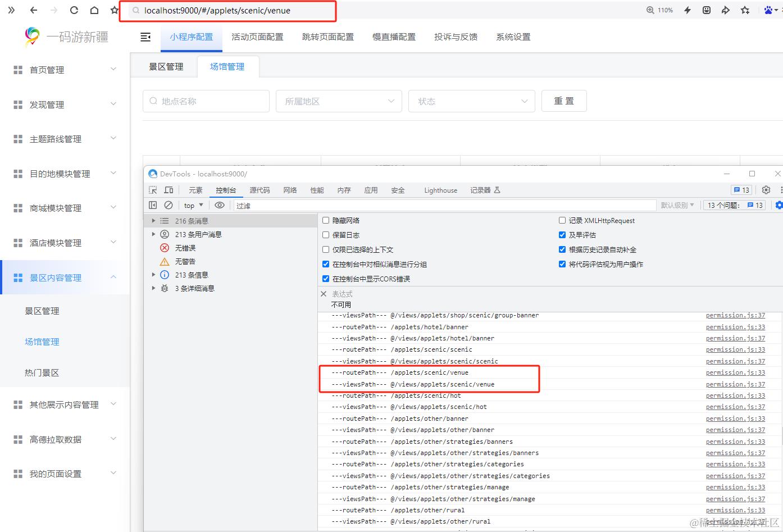Click the share arrow icon in browser toolbar
This screenshot has height=532, width=783.
pos(726,10)
